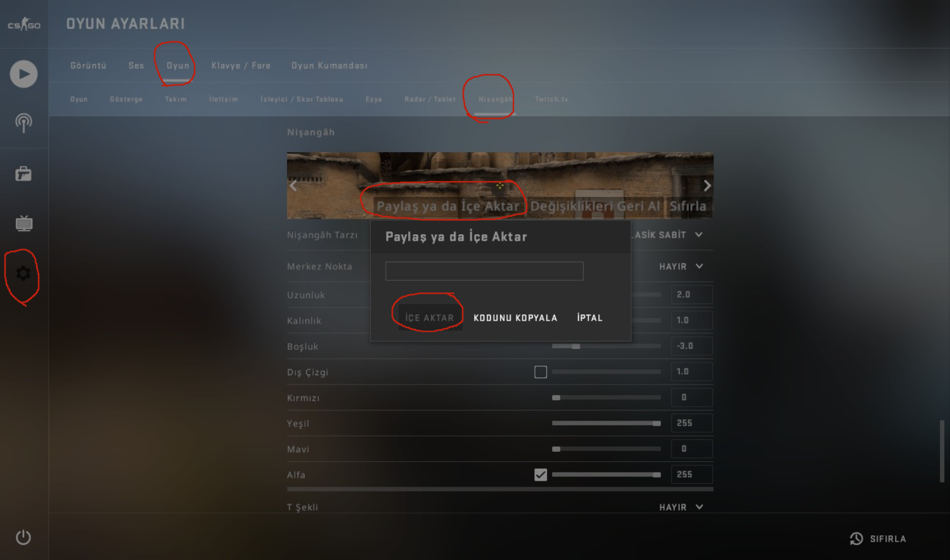Expand the Merkez Nokta HAYIR dropdown
950x560 pixels.
click(x=681, y=267)
